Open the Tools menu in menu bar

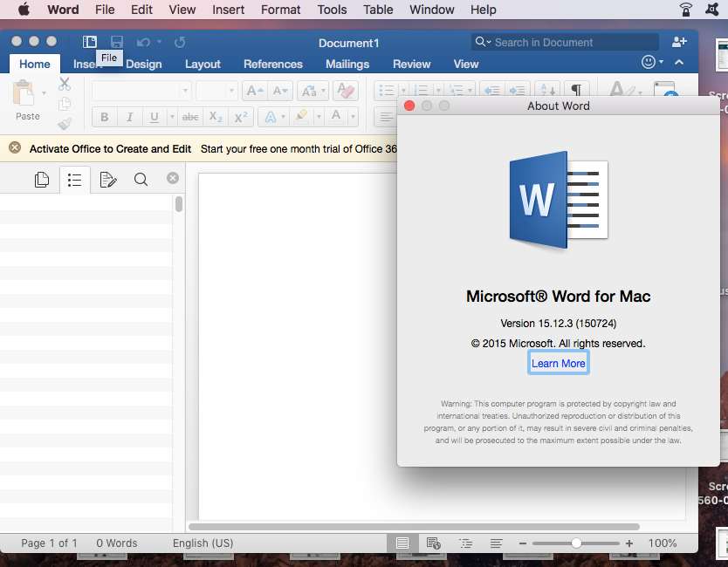click(x=332, y=10)
